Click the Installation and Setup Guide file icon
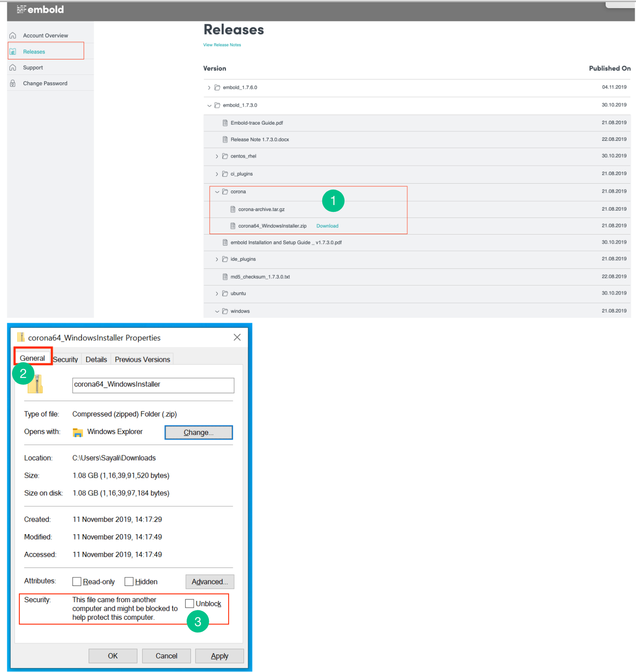Screen dimensions: 636x672 pos(225,243)
